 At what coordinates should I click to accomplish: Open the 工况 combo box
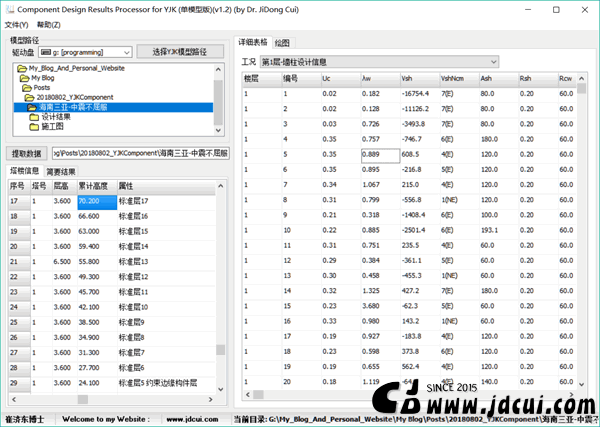click(379, 62)
